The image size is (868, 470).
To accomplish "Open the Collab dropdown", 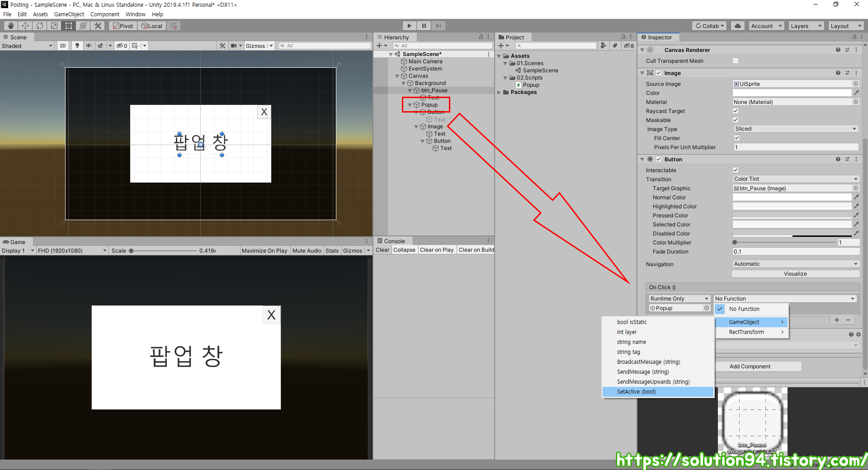I will click(x=709, y=26).
